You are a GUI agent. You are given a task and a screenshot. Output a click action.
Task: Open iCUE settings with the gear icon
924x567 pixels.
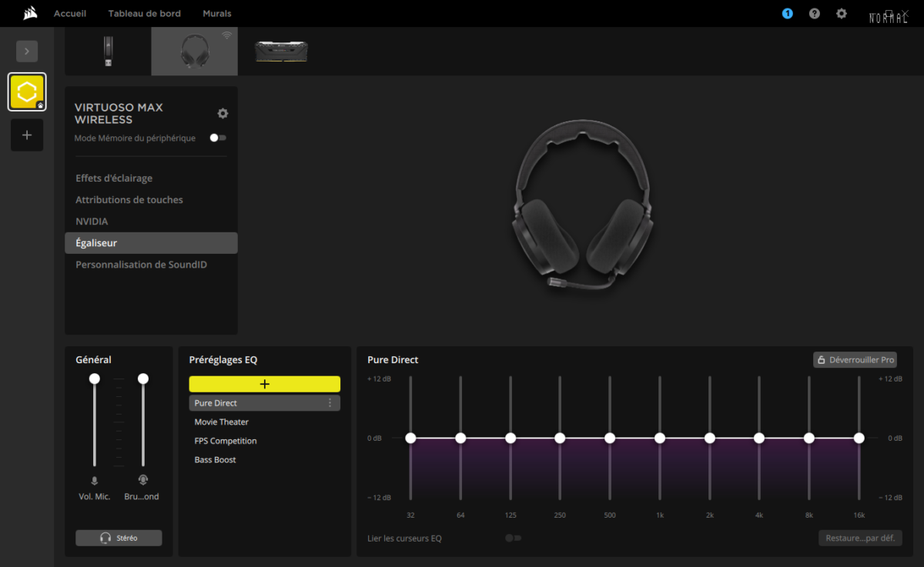(x=841, y=13)
